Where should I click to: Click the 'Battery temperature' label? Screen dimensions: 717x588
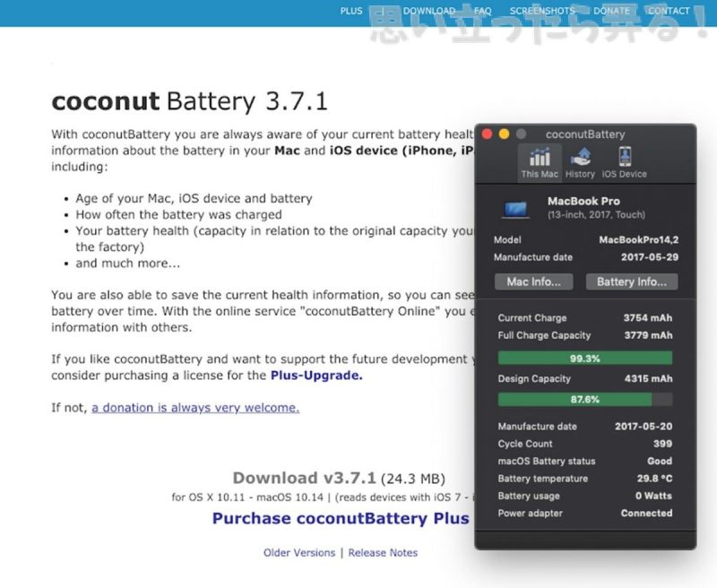[x=543, y=479]
